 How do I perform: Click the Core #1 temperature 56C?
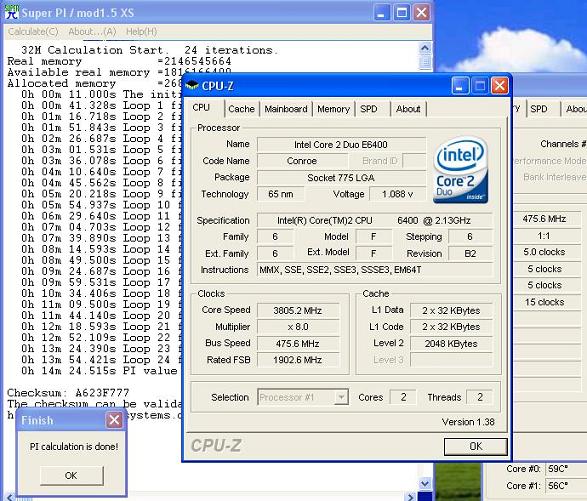tap(558, 486)
